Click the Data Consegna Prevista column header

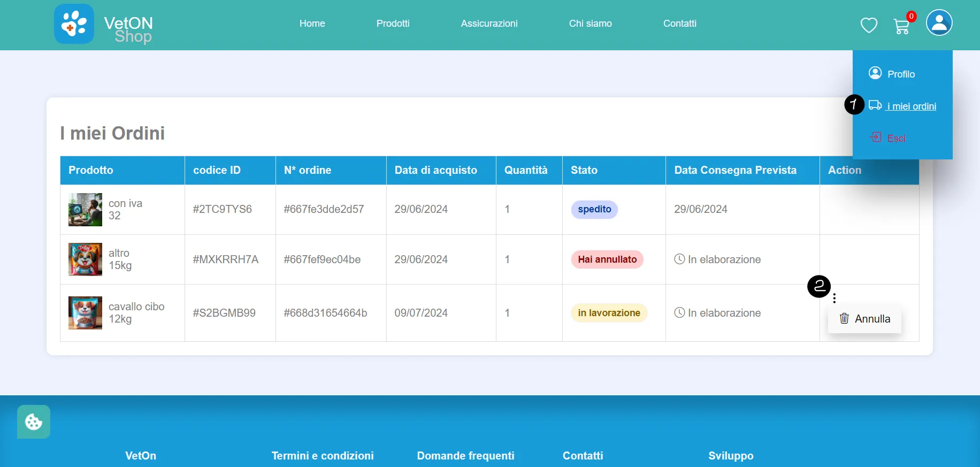[742, 170]
